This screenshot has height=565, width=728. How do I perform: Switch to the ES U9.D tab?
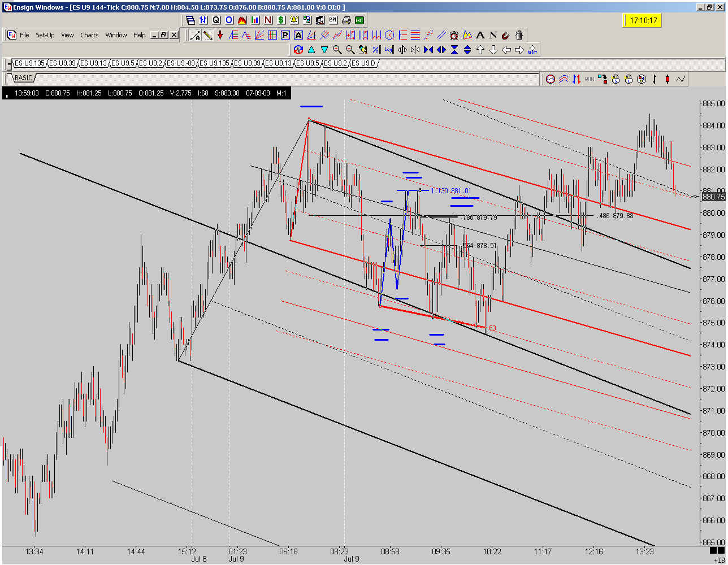(x=364, y=63)
